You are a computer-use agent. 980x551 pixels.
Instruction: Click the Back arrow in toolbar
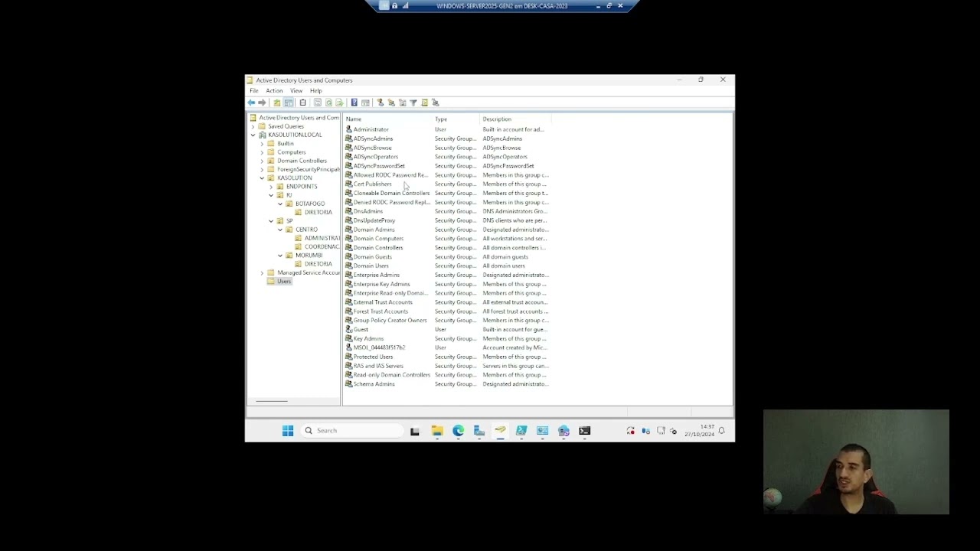(251, 103)
